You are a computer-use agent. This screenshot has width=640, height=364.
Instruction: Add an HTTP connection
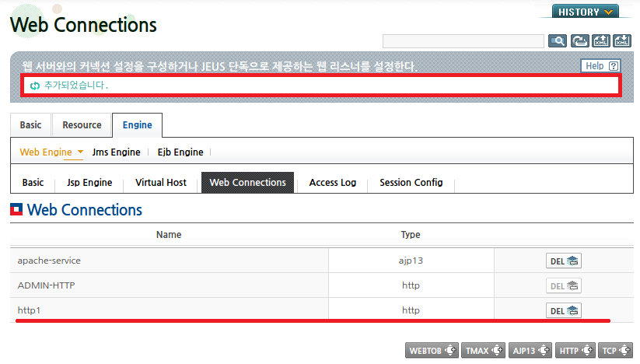tap(575, 351)
